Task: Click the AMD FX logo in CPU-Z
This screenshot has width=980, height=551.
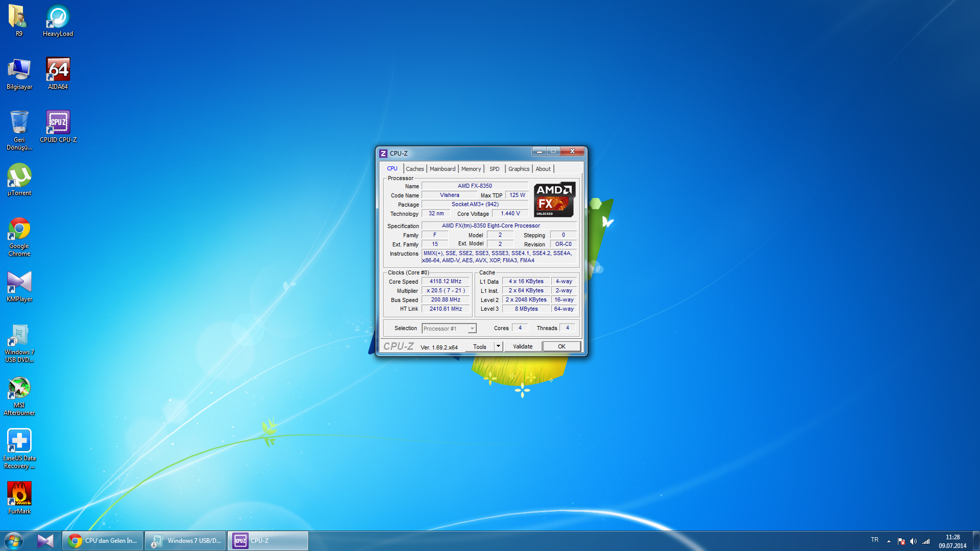Action: [x=554, y=199]
